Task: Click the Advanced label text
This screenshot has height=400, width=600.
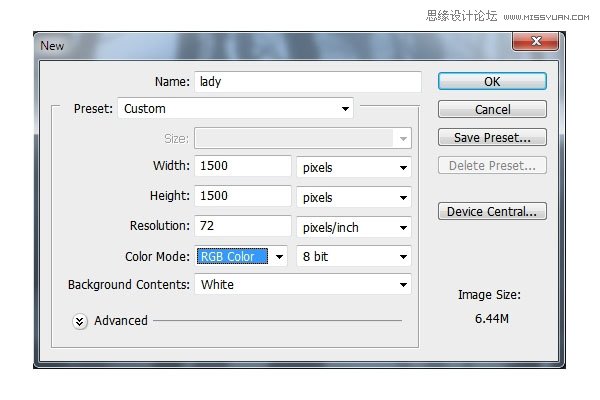Action: click(121, 321)
